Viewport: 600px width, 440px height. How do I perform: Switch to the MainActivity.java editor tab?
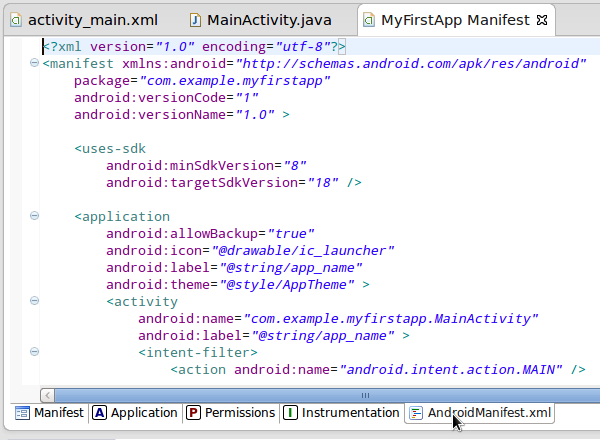[x=268, y=20]
